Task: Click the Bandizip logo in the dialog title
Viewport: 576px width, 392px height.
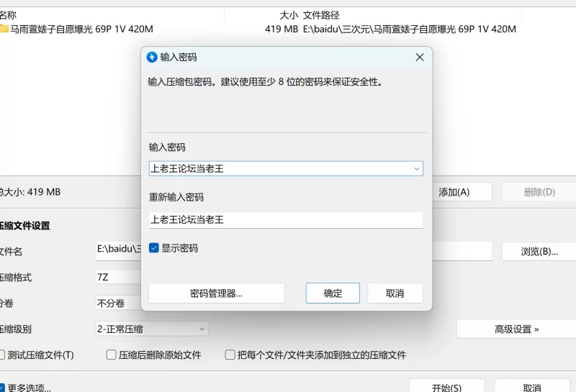Action: coord(152,58)
